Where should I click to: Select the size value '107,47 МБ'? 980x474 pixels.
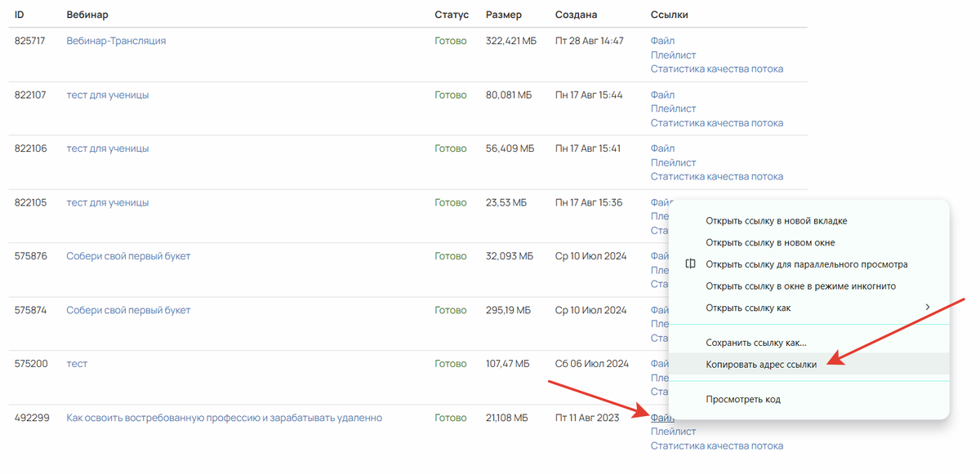[509, 364]
